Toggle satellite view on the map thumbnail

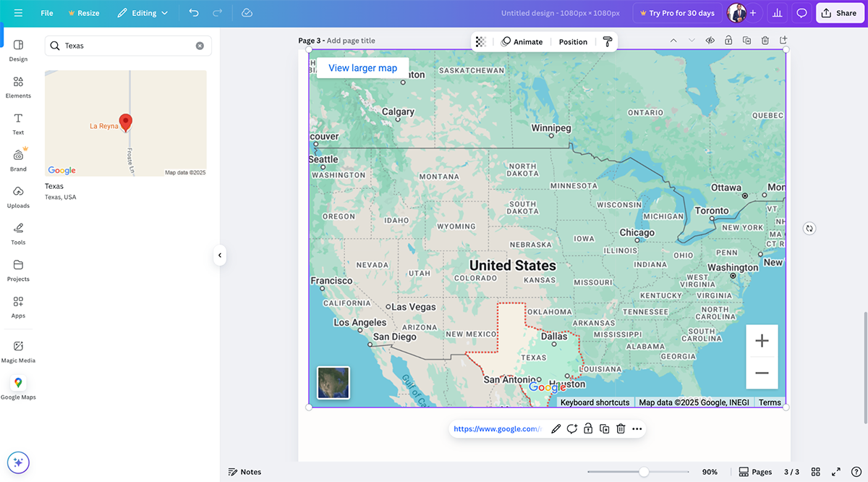pyautogui.click(x=333, y=383)
